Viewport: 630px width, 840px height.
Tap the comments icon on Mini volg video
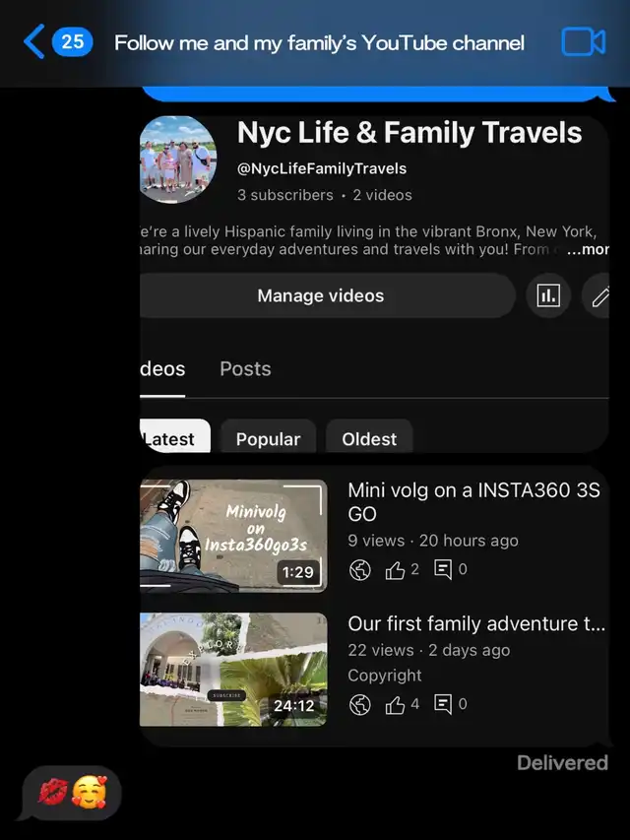pos(443,569)
